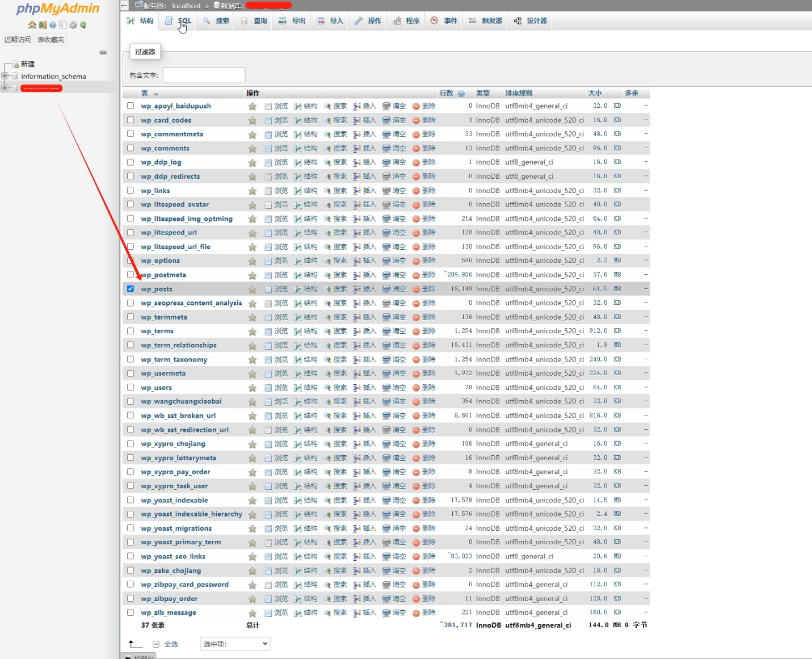Open the Triggers tab
The height and width of the screenshot is (659, 812).
point(486,21)
